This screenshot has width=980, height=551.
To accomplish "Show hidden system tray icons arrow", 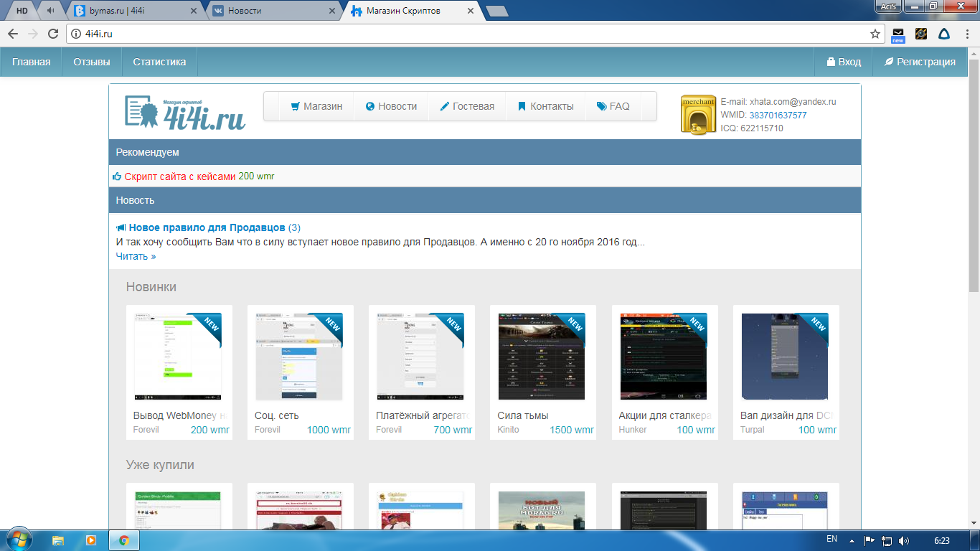I will pyautogui.click(x=852, y=540).
